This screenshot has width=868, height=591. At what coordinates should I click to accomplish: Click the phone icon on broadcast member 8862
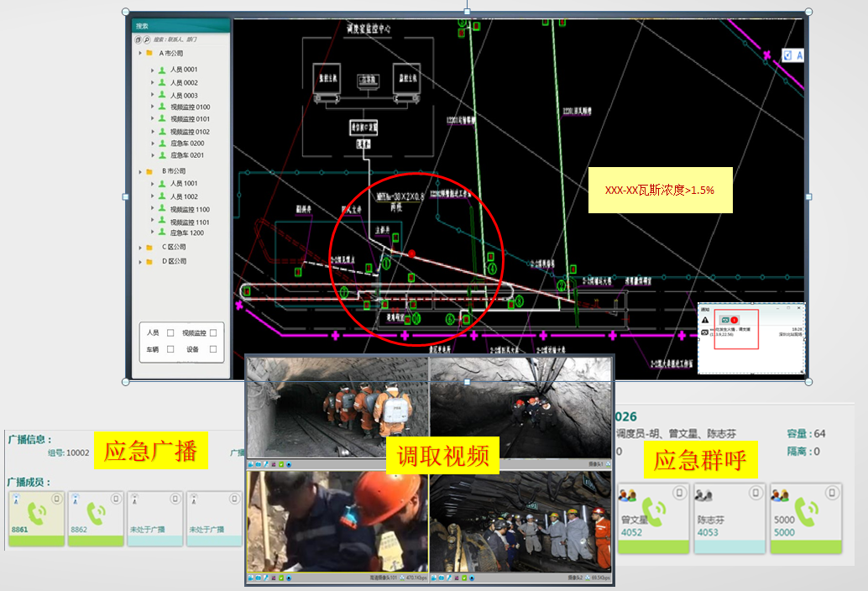pyautogui.click(x=95, y=513)
